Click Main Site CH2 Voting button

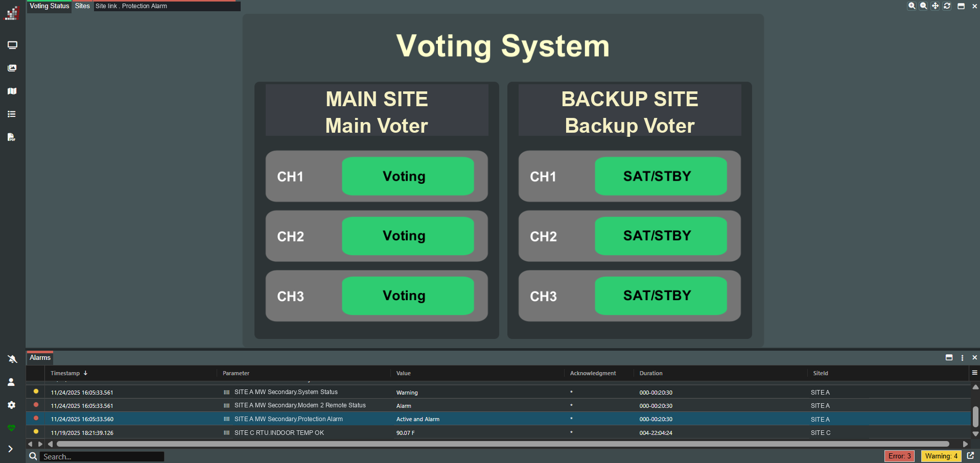(408, 236)
